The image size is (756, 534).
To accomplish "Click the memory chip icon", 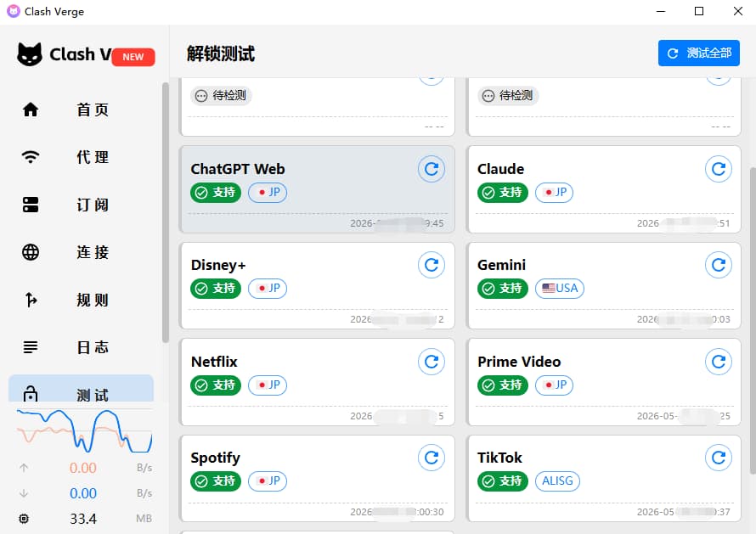I will click(x=24, y=519).
